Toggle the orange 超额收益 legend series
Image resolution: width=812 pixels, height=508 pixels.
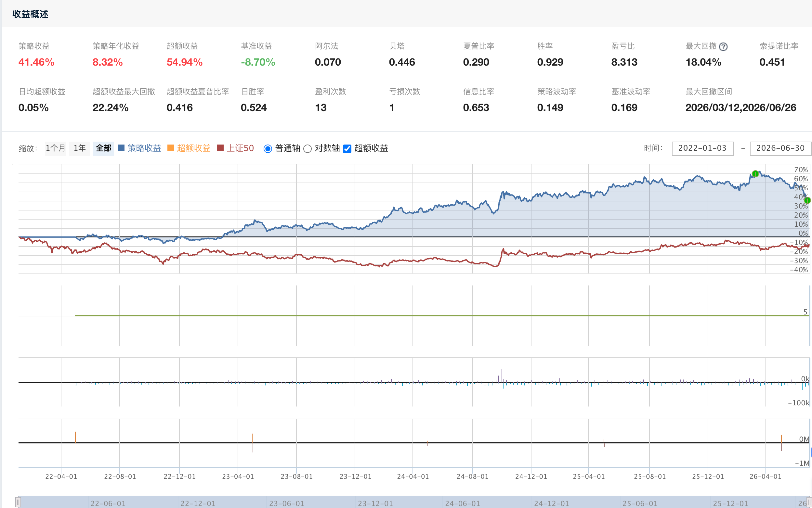[x=189, y=148]
